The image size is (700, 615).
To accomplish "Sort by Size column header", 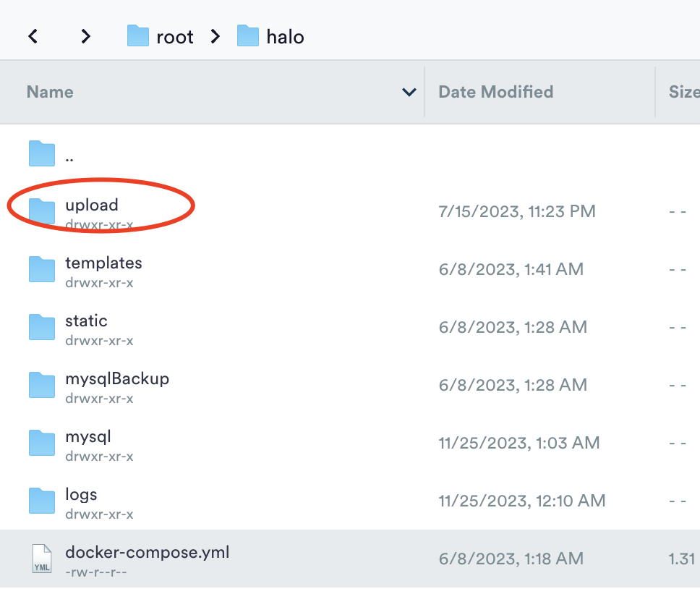I will click(x=683, y=92).
